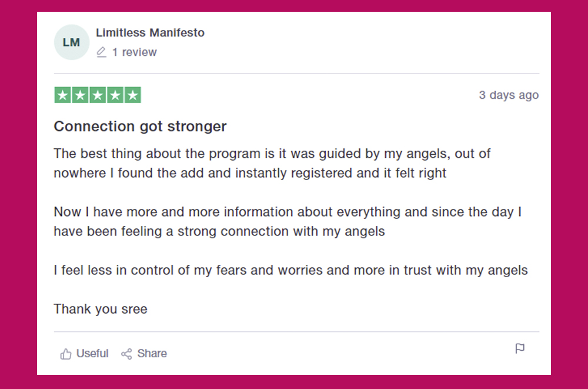Click the "1 review" count text
The height and width of the screenshot is (389, 588).
[134, 52]
